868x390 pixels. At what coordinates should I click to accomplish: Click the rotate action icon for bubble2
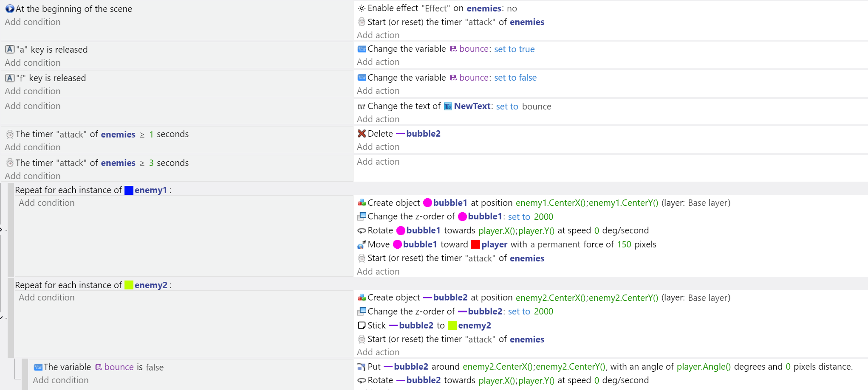click(x=362, y=380)
